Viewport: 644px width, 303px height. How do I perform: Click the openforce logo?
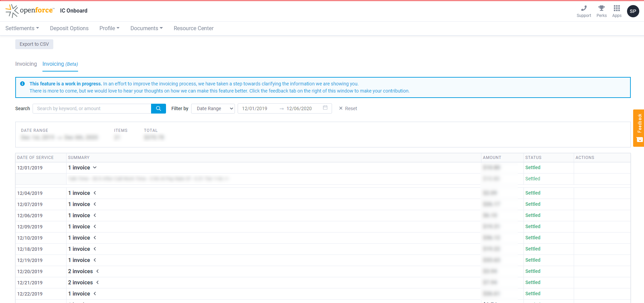(30, 11)
